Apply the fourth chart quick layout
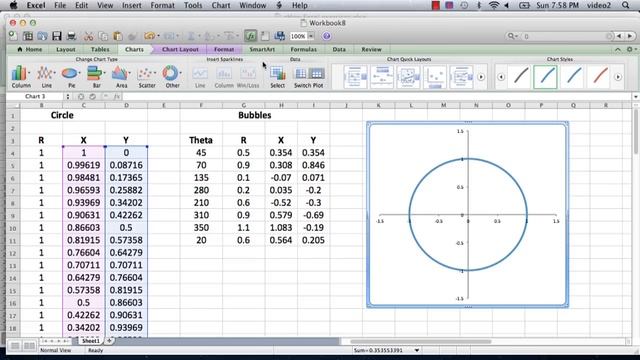Image resolution: width=640 pixels, height=360 pixels. click(x=435, y=77)
